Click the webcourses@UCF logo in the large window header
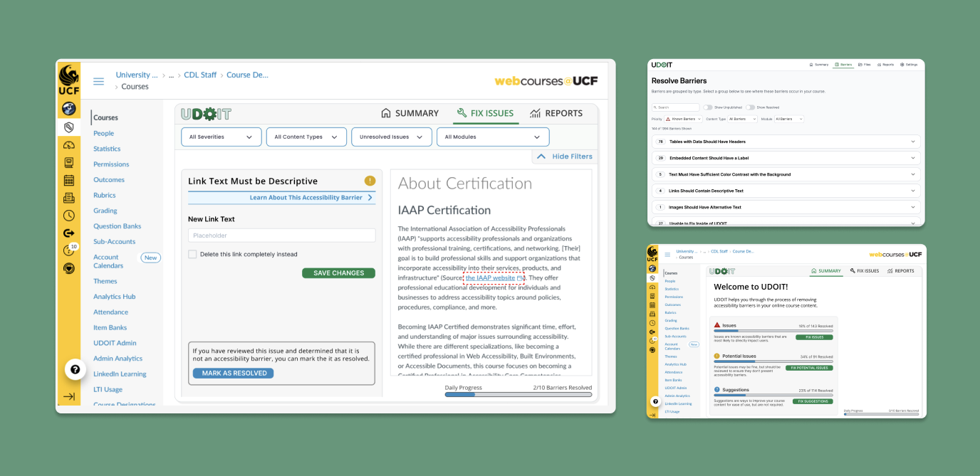 546,81
